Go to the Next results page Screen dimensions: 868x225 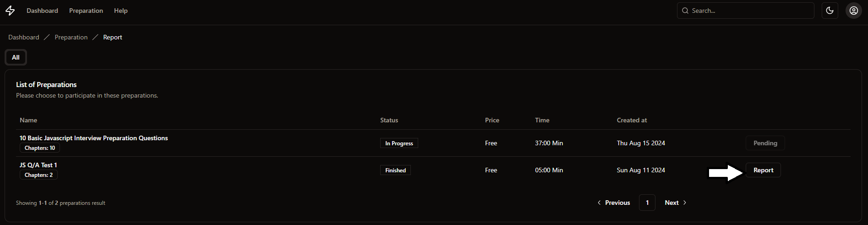point(676,203)
